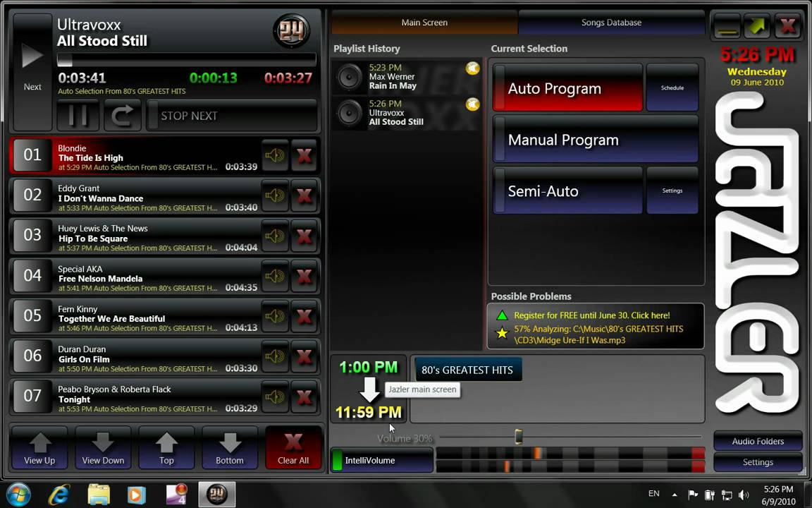The width and height of the screenshot is (812, 508).
Task: Open Windows Media Player from the taskbar
Action: tap(136, 495)
